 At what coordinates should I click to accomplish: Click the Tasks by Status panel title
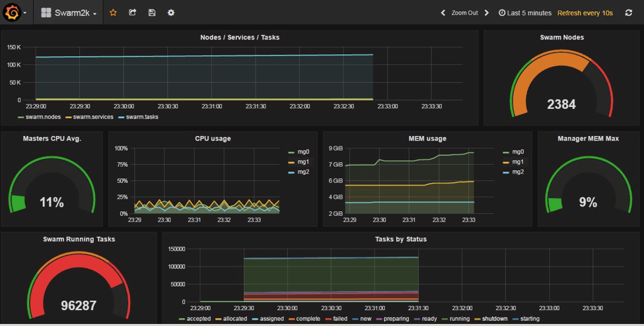[400, 239]
